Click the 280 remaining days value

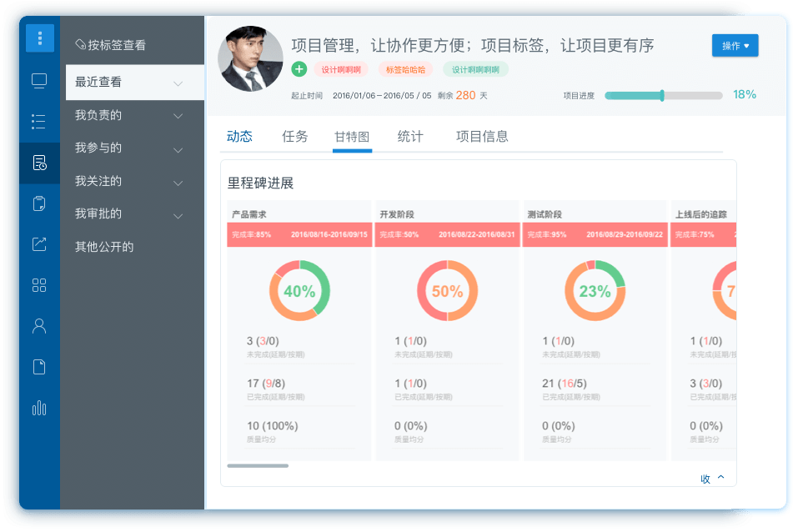pos(465,96)
